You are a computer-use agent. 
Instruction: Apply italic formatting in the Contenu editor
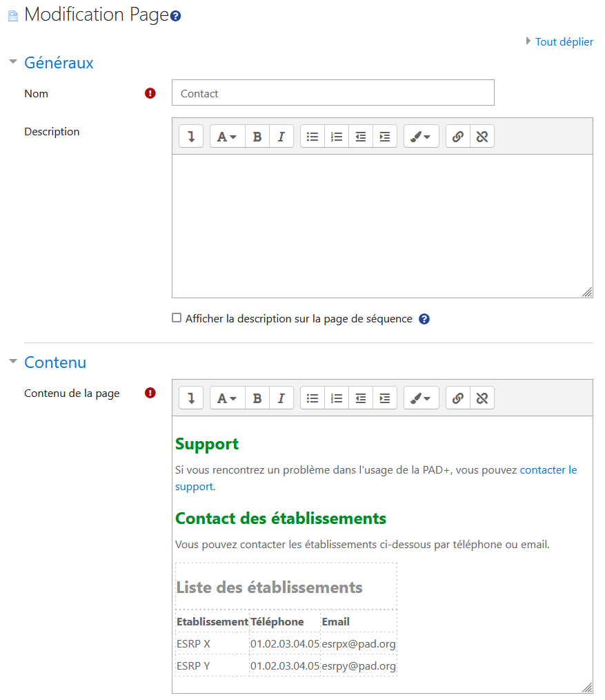pos(281,398)
